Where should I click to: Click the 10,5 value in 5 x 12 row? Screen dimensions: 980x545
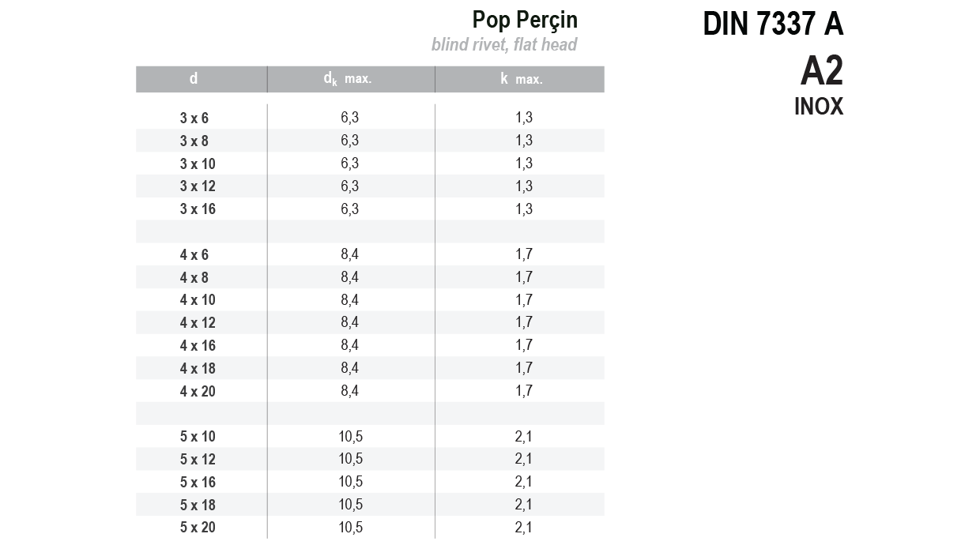(x=351, y=460)
